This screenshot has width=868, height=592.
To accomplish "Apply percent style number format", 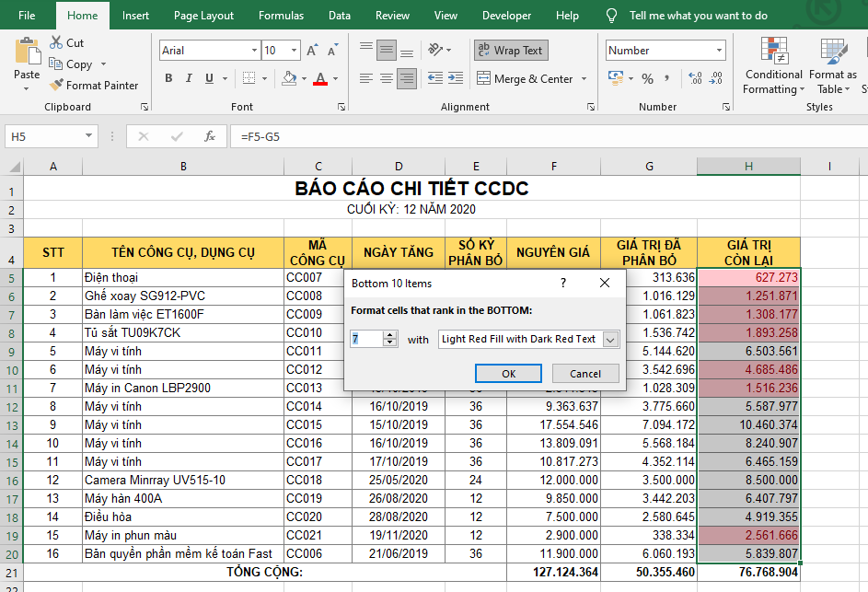I will (647, 79).
